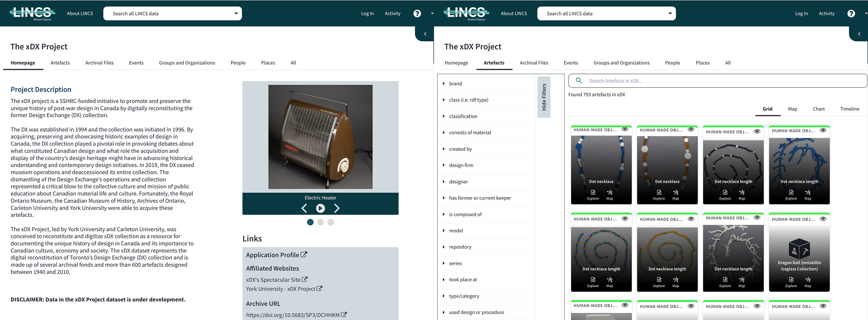The width and height of the screenshot is (868, 320).
Task: Toggle eye icon on blue-beaded Dot necklace card
Action: pos(625,129)
